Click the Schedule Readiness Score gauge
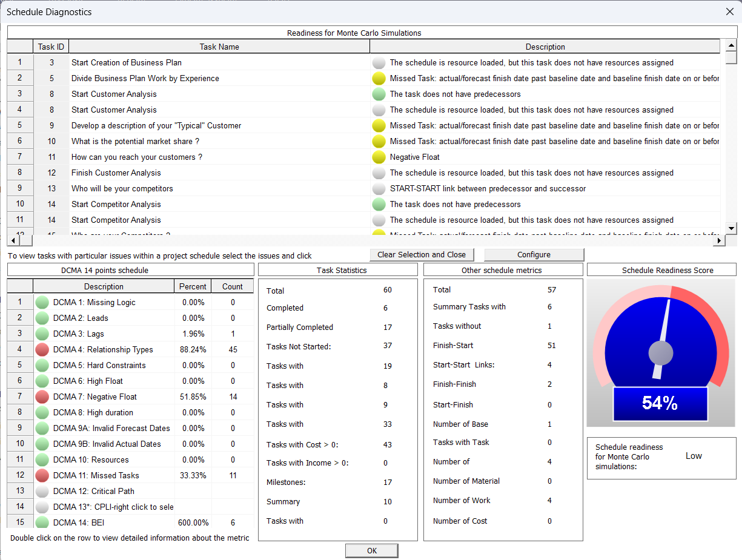 point(661,352)
